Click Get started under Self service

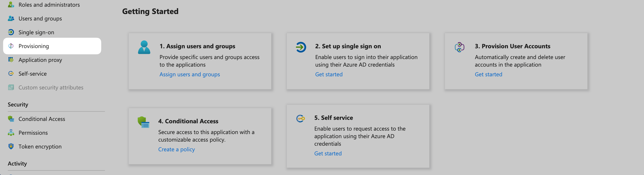[x=328, y=153]
